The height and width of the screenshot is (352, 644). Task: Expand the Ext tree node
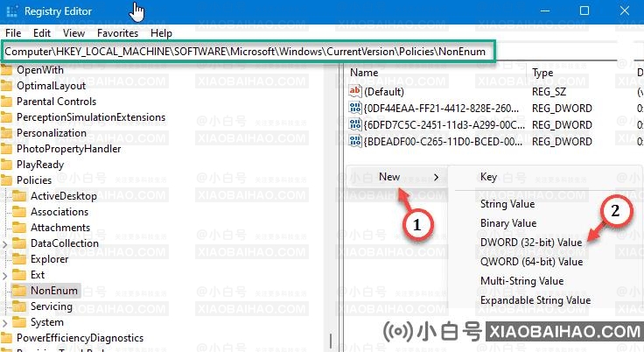point(5,275)
